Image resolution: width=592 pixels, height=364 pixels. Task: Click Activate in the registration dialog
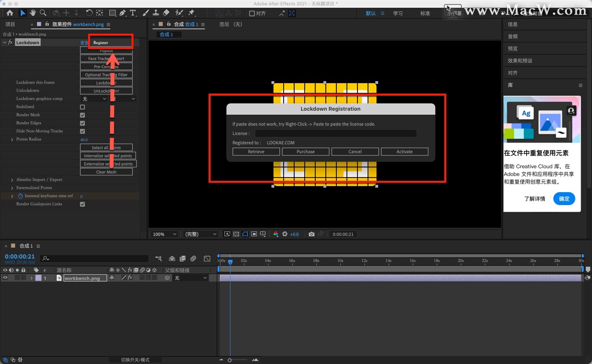(x=405, y=152)
